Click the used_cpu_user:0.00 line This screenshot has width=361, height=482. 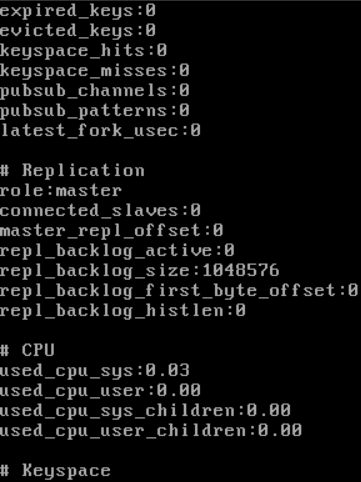click(100, 392)
